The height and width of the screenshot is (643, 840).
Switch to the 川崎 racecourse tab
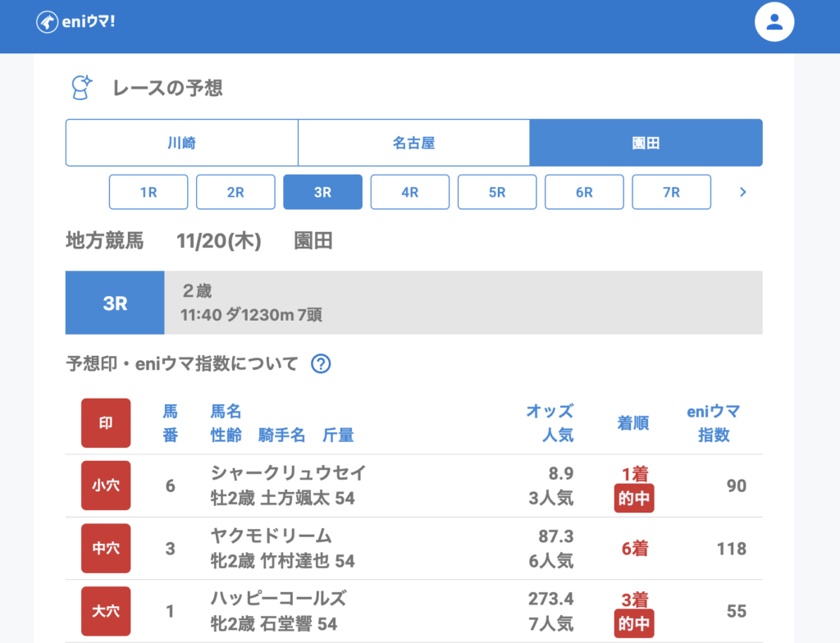click(x=181, y=143)
